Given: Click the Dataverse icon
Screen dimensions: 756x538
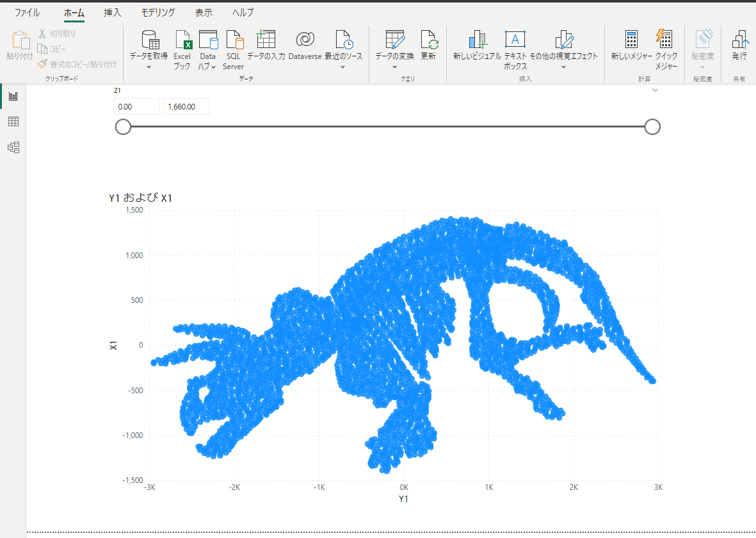Looking at the screenshot, I should coord(305,39).
